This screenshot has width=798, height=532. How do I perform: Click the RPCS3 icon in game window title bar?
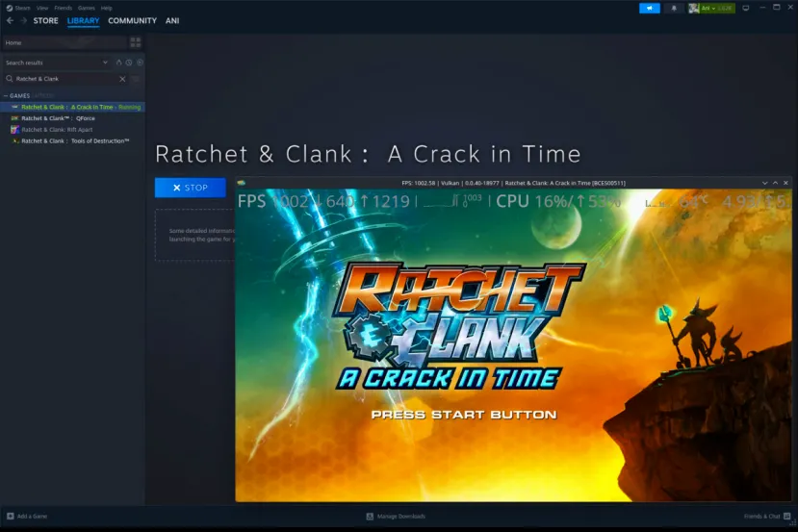242,183
